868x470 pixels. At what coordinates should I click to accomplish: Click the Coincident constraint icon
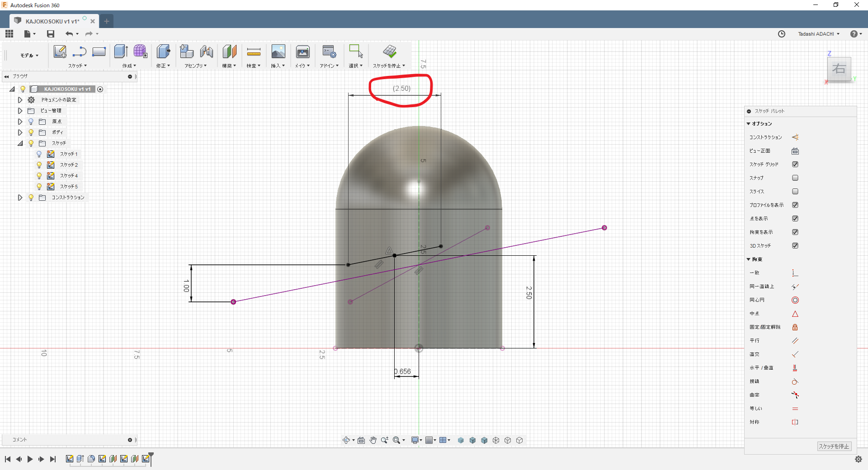point(795,273)
